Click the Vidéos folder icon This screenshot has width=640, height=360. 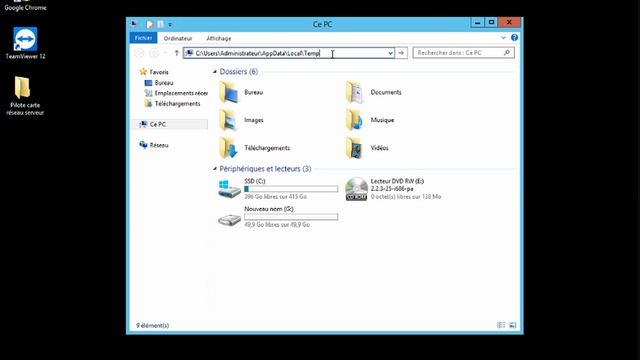(x=355, y=148)
